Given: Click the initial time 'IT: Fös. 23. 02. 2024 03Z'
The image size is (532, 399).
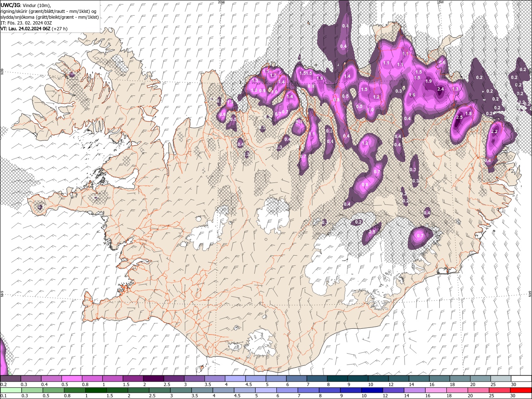Looking at the screenshot, I should point(26,23).
